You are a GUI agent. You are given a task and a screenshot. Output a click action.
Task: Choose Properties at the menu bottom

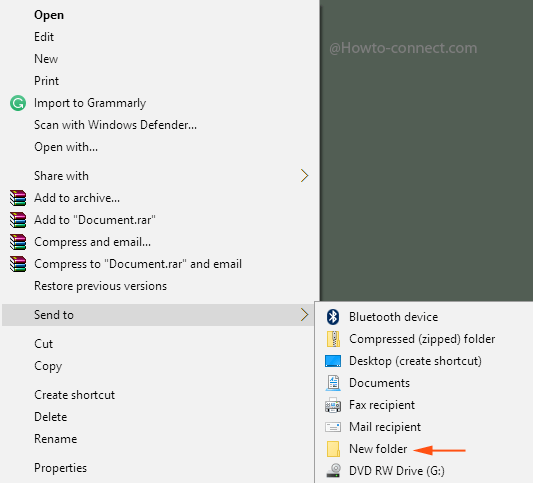coord(61,468)
